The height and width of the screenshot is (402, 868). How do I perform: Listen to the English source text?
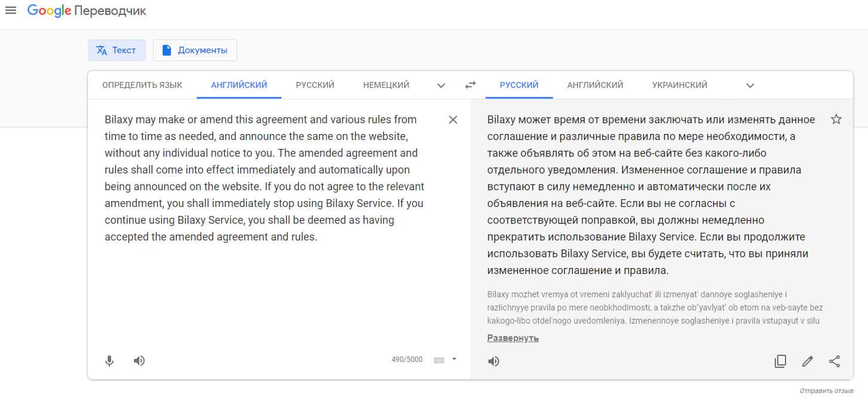(x=139, y=361)
